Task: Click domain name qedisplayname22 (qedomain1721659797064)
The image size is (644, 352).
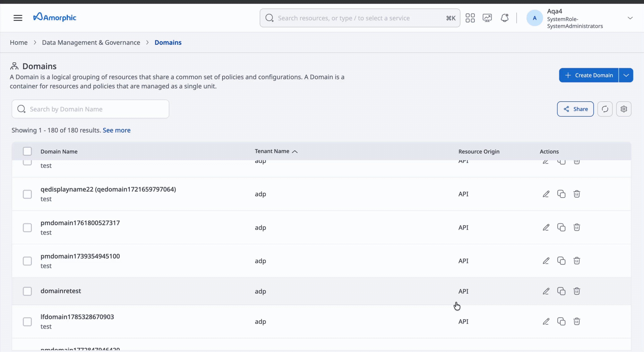Action: point(108,189)
